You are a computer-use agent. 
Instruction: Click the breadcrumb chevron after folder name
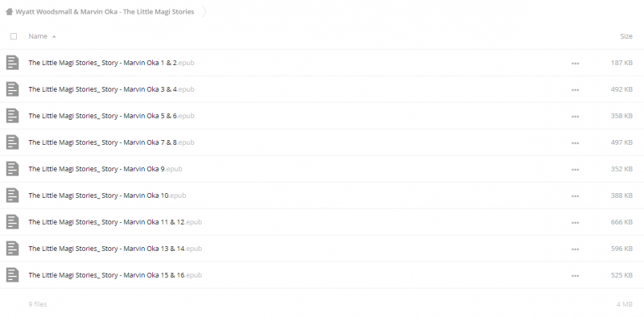[204, 11]
